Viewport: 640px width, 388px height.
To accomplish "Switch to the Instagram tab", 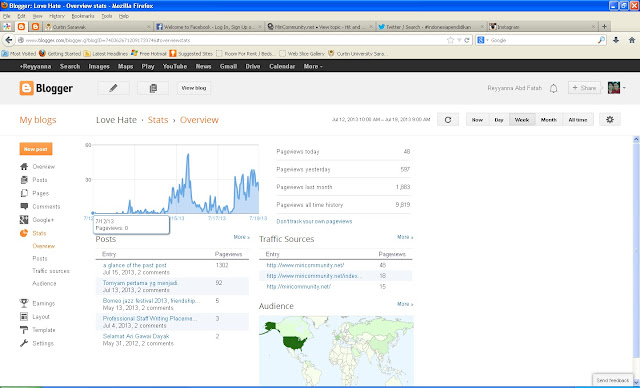I will tap(542, 27).
